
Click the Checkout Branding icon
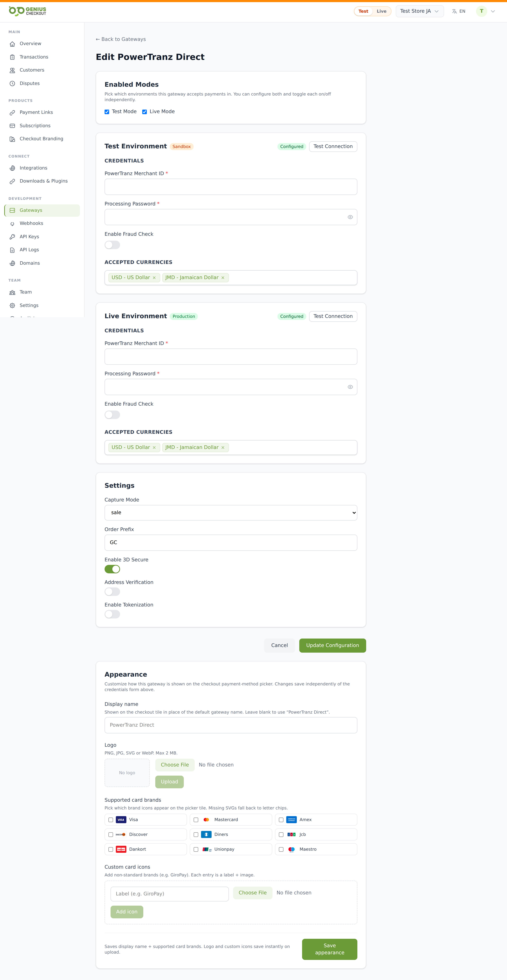(x=12, y=139)
